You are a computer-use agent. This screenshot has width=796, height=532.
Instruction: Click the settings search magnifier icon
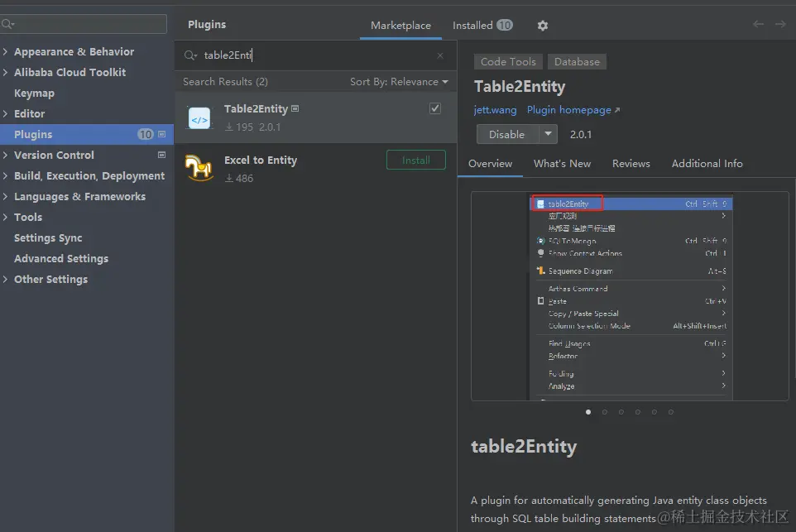tap(7, 24)
